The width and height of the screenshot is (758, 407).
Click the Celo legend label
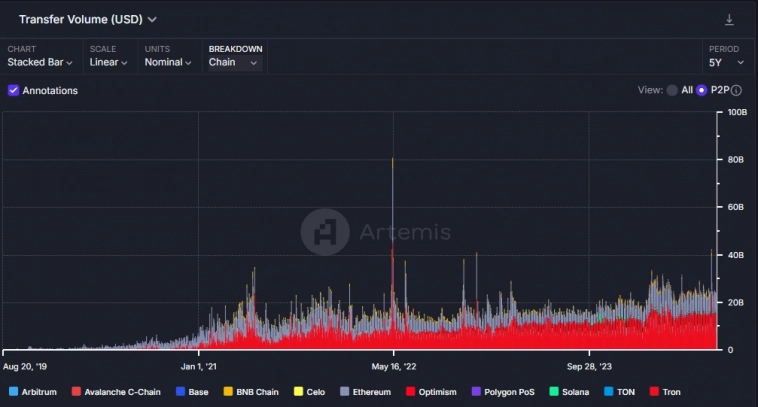tap(316, 392)
